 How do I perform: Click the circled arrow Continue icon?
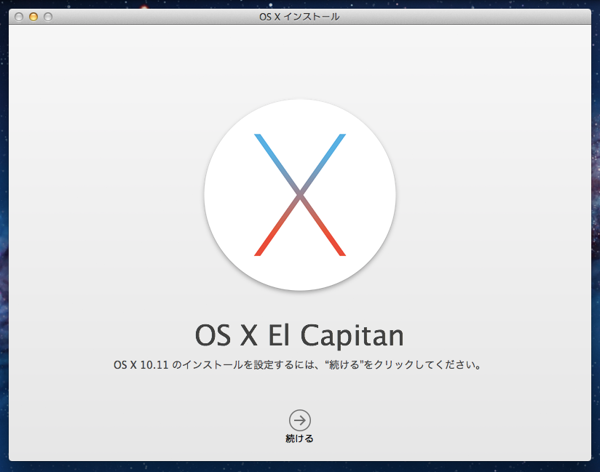point(300,420)
